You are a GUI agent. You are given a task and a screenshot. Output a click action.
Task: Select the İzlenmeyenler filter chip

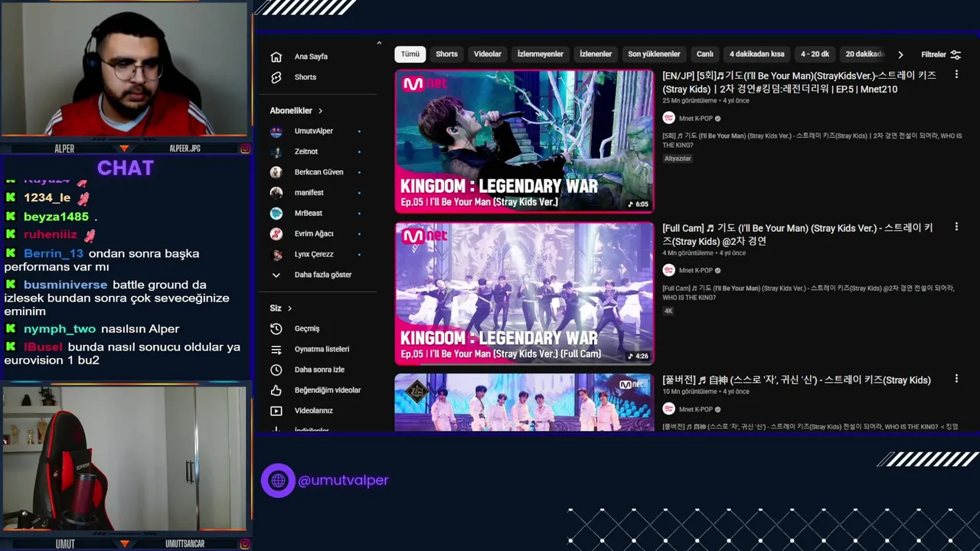point(541,54)
